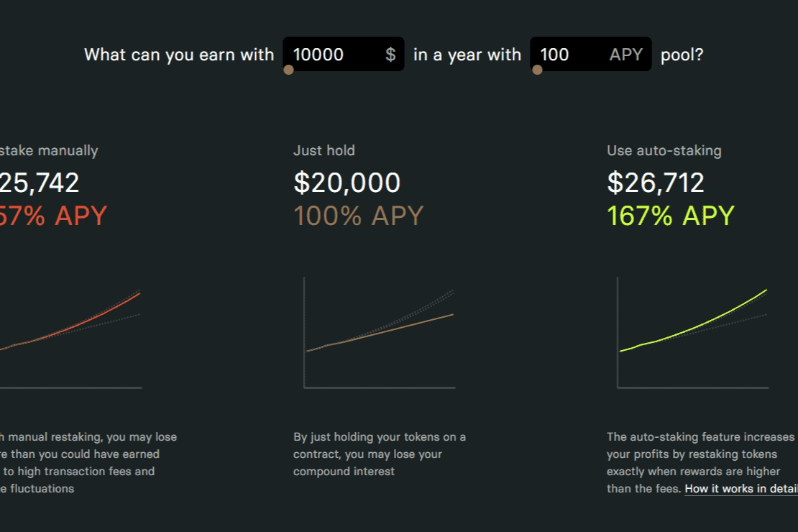Click the APY label inside the pool field
The height and width of the screenshot is (532, 798).
coord(626,55)
